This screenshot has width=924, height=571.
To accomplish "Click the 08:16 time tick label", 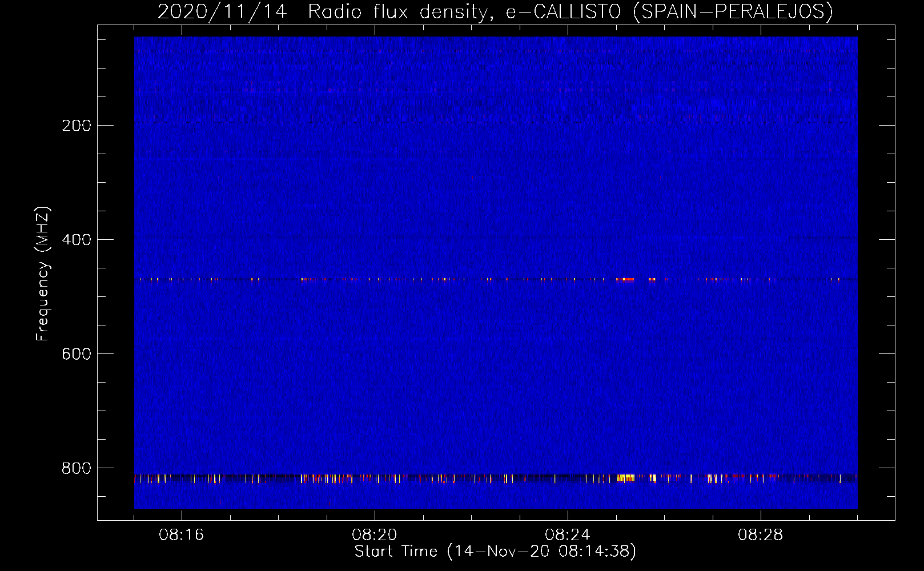I will tap(182, 535).
